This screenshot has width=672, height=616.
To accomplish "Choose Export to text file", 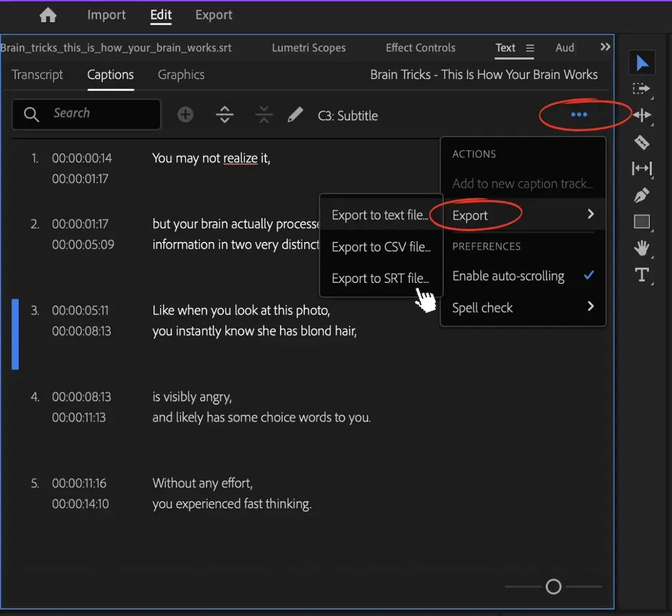I will click(381, 215).
